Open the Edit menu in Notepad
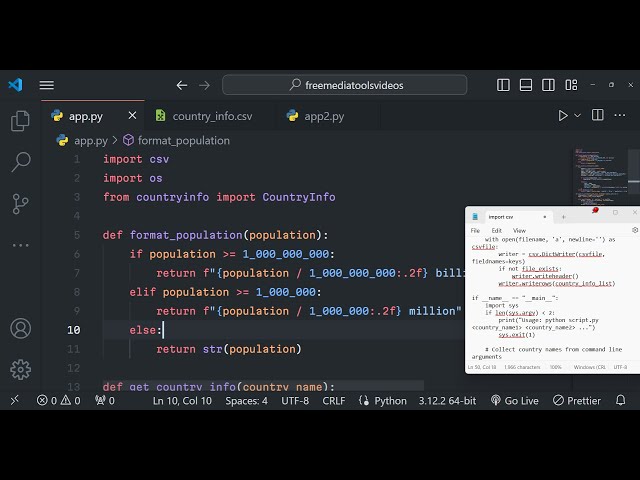Image resolution: width=640 pixels, height=480 pixels. [496, 230]
